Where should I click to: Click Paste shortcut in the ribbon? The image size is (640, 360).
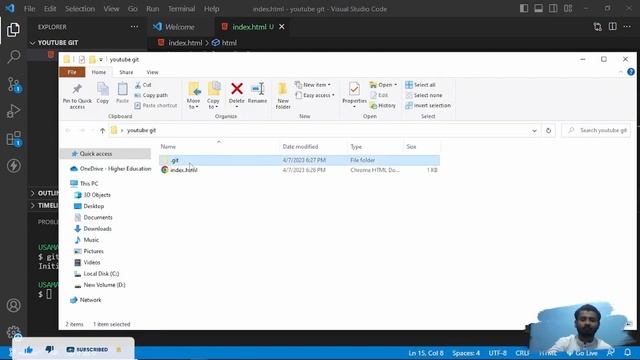[x=156, y=105]
